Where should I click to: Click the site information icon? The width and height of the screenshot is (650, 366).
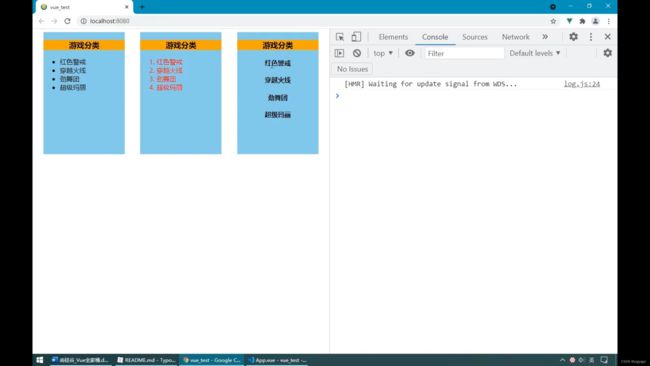tap(83, 21)
